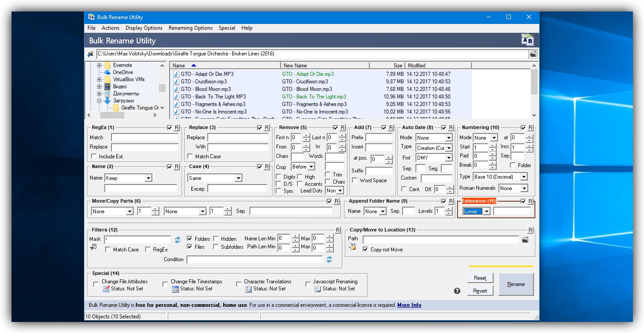Tick the Match Case checkbox in Replace
The height and width of the screenshot is (333, 644).
click(190, 157)
